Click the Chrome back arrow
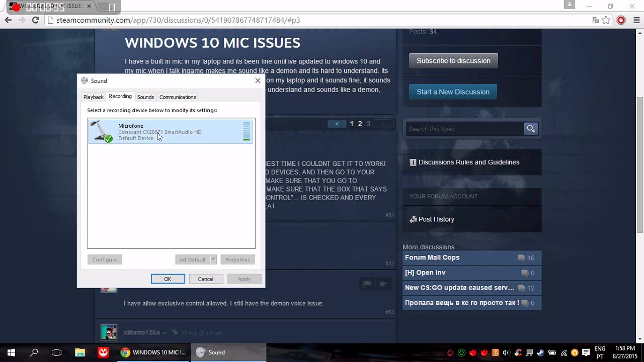Screen dimensions: 644x362 (x=8, y=20)
